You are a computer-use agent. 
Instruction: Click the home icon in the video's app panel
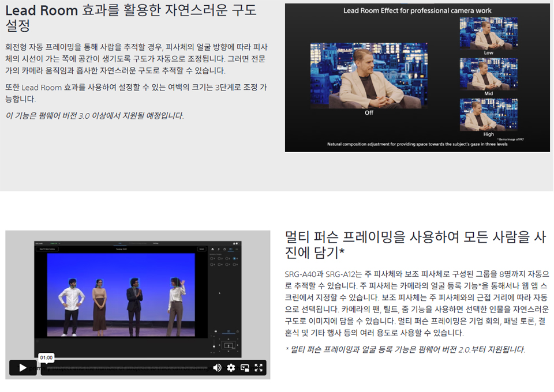(211, 249)
